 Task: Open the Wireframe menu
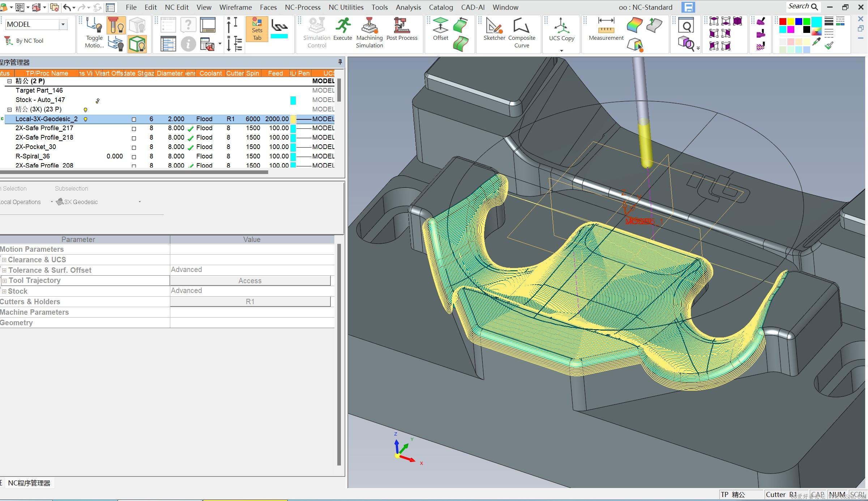click(x=235, y=7)
